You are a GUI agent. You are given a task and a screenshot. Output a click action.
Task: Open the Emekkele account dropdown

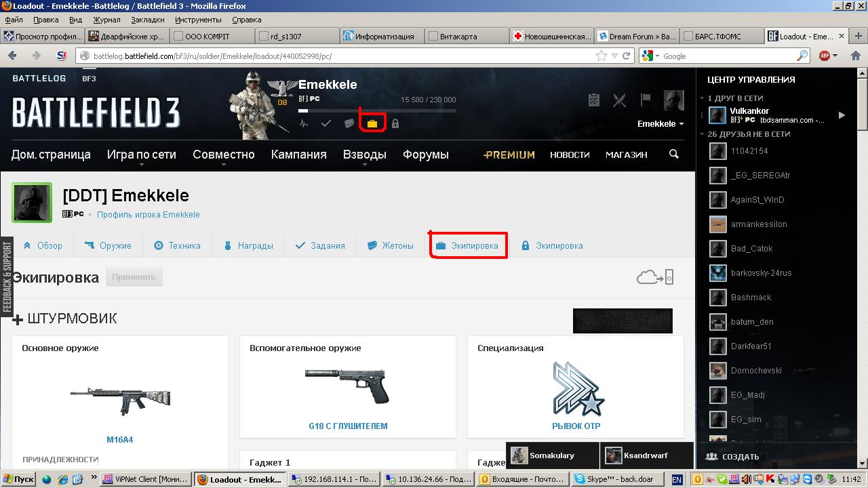point(660,124)
